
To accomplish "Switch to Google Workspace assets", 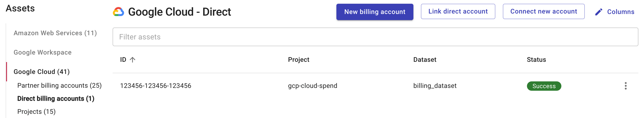I will (x=43, y=52).
